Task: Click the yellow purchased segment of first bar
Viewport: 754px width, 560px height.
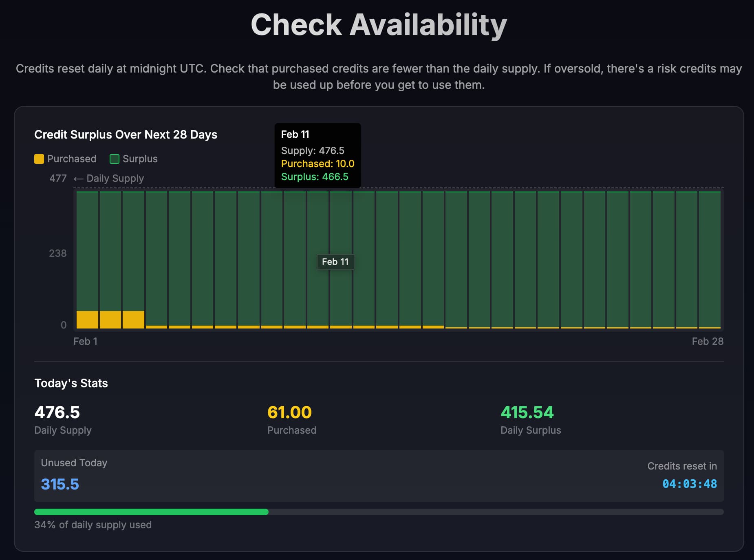Action: click(87, 320)
